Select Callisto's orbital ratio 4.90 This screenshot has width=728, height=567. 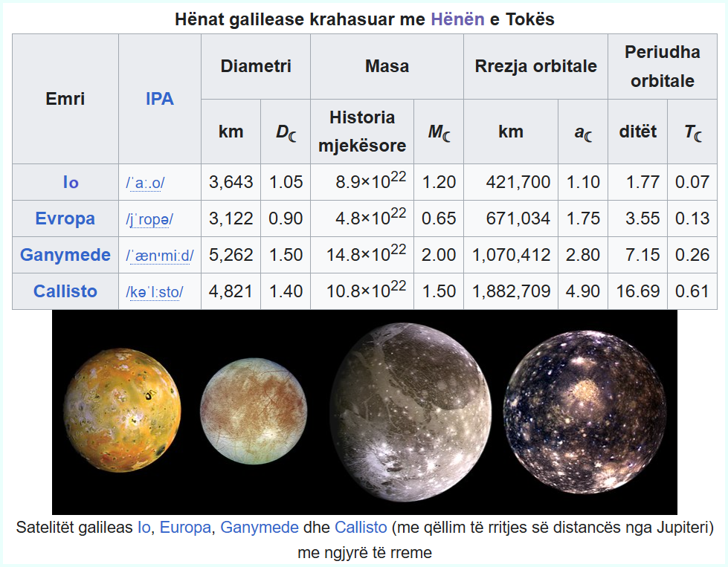pos(583,291)
